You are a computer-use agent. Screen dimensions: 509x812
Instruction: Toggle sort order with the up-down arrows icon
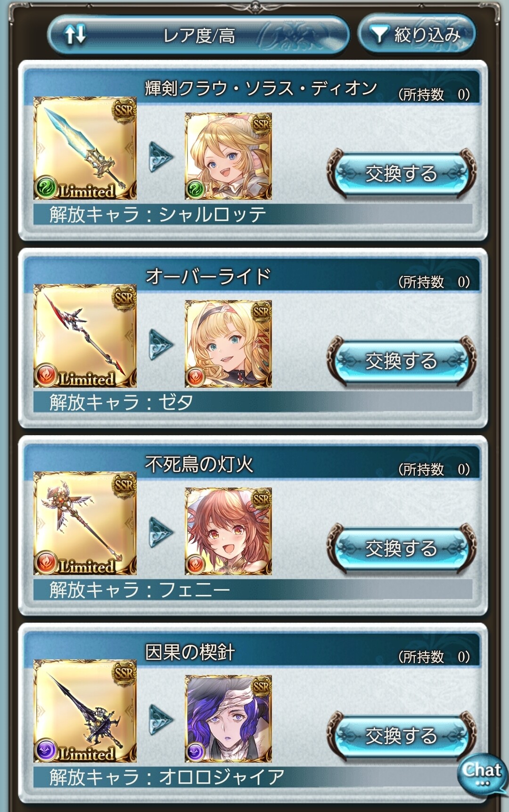[x=75, y=35]
